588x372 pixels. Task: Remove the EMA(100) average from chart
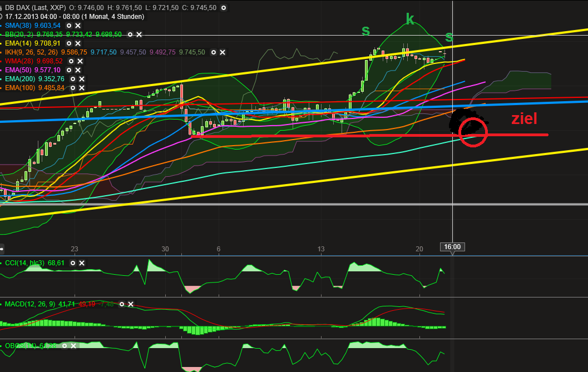point(81,88)
